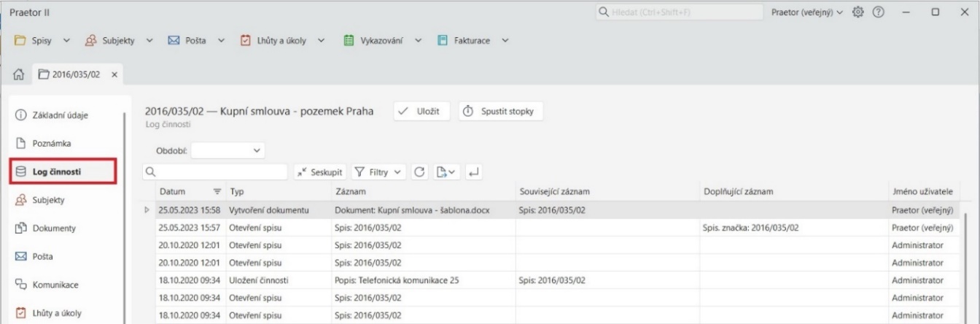This screenshot has width=980, height=324.
Task: Click the enter arrow icon in toolbar
Action: pyautogui.click(x=472, y=171)
